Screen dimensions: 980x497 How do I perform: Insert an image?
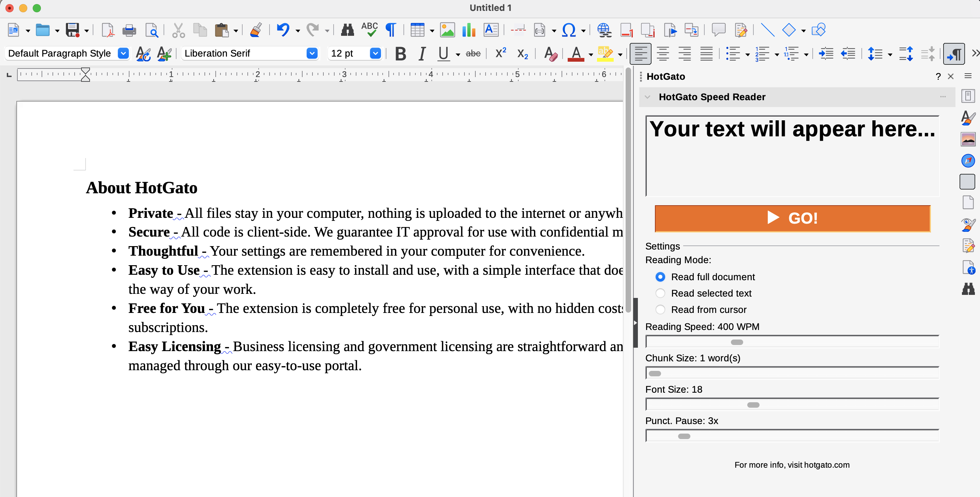coord(447,30)
